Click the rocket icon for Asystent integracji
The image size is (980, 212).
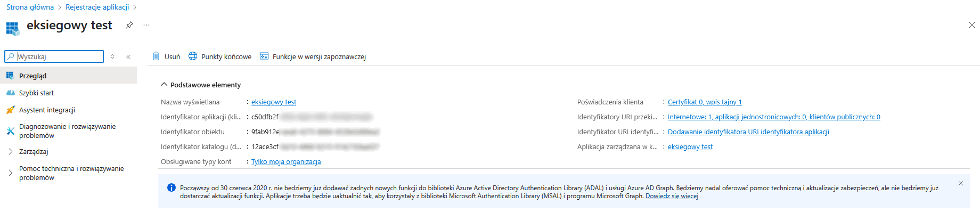point(10,110)
